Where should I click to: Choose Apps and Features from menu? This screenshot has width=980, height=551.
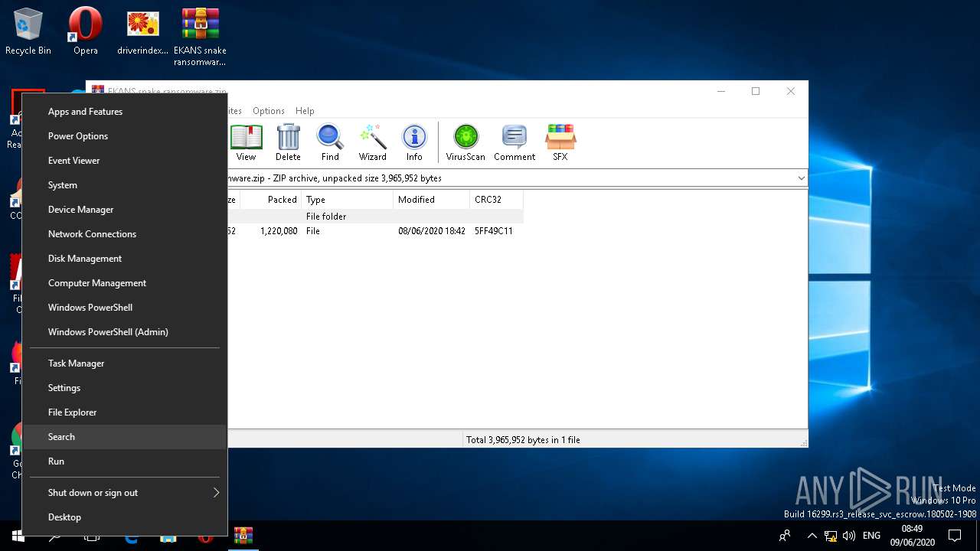coord(125,112)
